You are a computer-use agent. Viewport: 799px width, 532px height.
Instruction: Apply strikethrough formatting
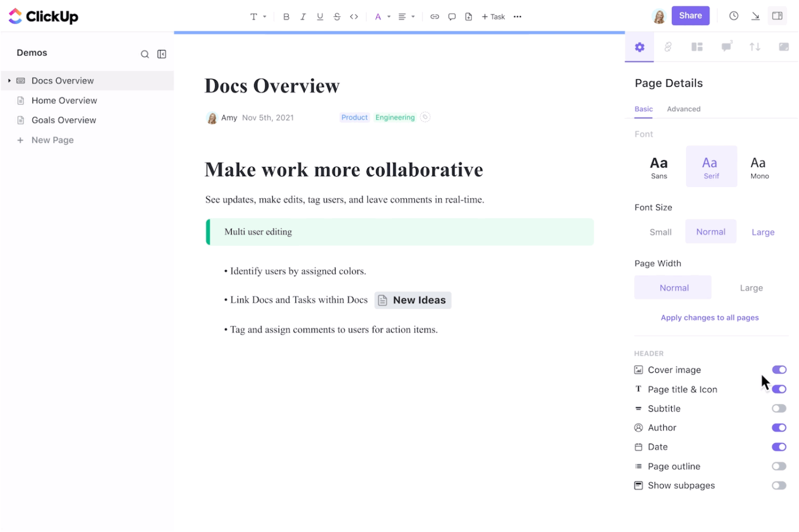[x=337, y=17]
